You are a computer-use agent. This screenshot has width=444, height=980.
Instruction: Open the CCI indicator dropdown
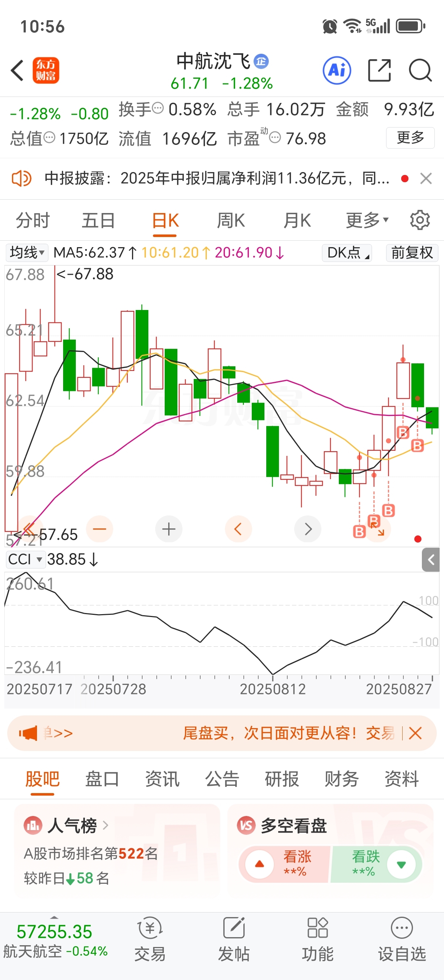click(x=25, y=560)
